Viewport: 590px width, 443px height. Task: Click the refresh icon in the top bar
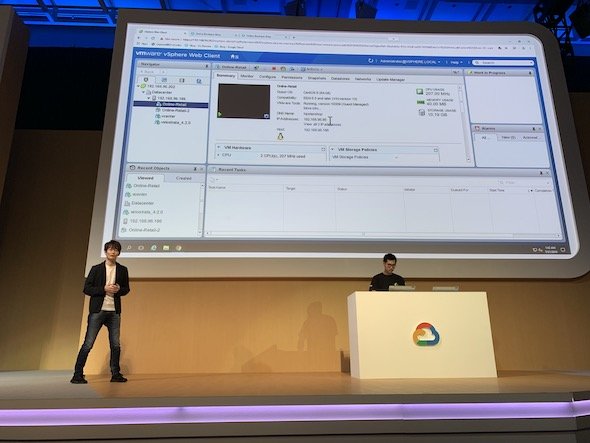pos(371,60)
